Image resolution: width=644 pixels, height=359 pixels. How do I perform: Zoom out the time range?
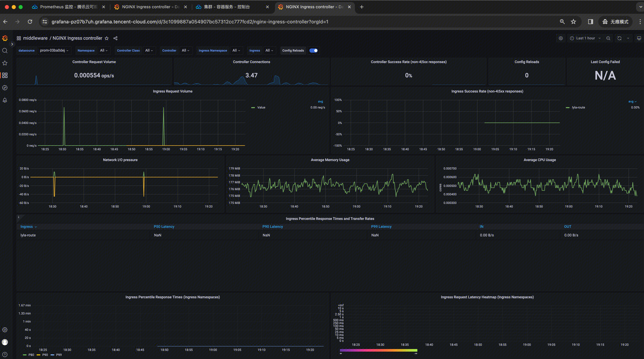coord(608,38)
